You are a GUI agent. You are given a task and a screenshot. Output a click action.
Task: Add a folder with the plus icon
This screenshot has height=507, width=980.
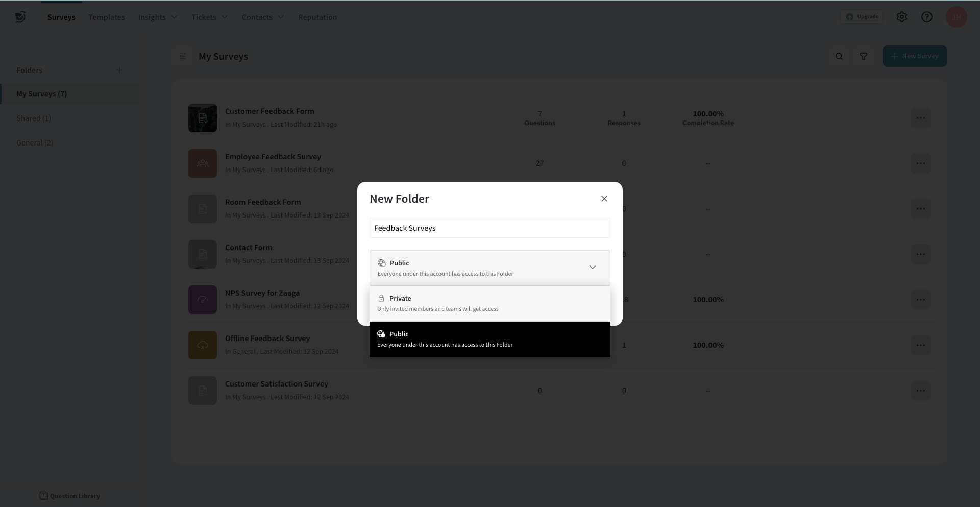point(119,70)
